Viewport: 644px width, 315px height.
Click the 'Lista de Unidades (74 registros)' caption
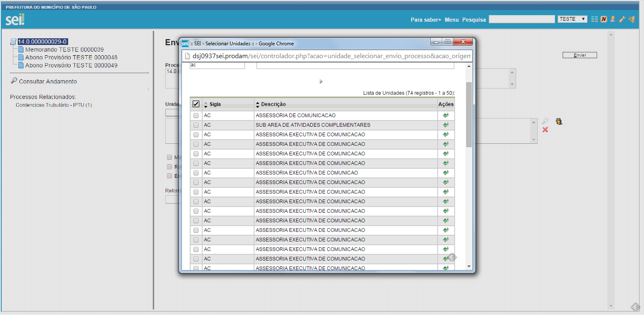409,93
